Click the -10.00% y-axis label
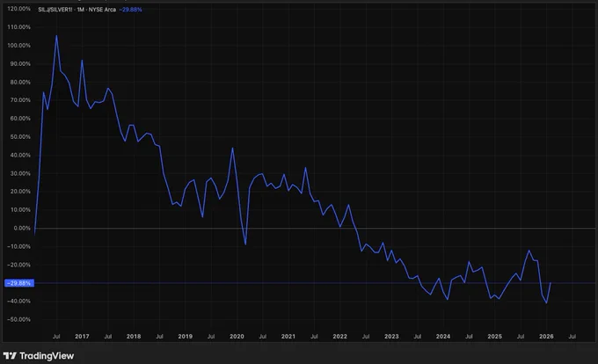598x364 pixels. click(x=18, y=246)
